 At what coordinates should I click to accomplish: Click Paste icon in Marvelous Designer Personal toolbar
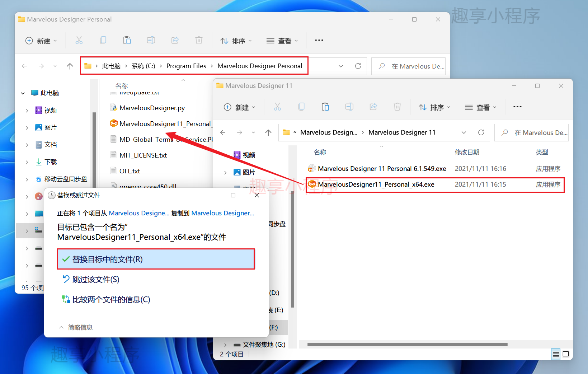[x=127, y=41]
